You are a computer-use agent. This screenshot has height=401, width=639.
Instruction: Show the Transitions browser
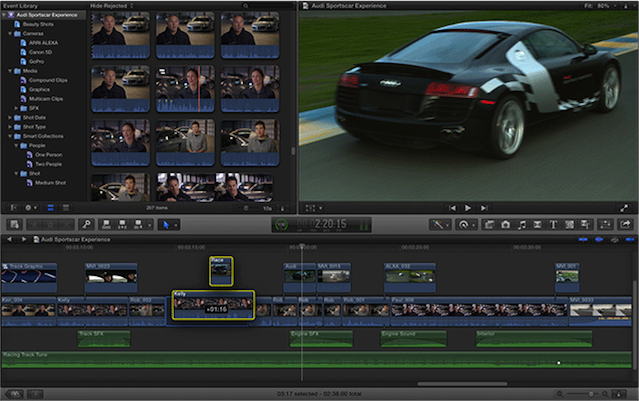538,225
